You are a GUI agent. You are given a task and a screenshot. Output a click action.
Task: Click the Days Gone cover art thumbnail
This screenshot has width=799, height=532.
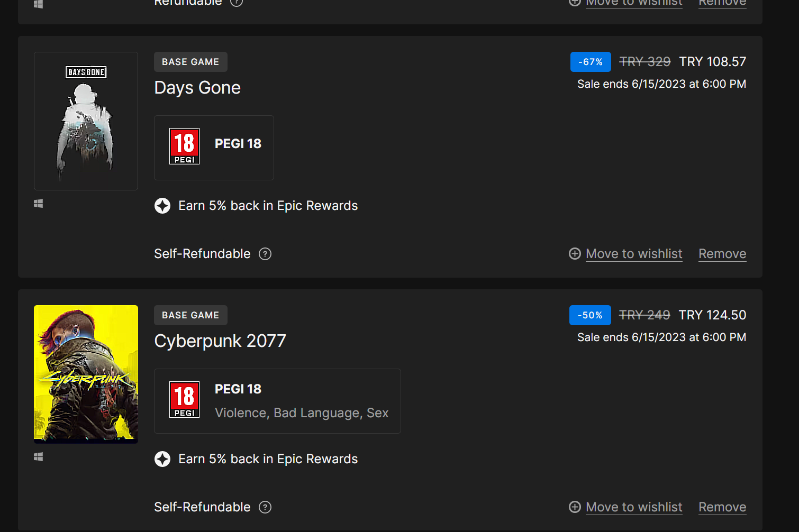pyautogui.click(x=86, y=121)
